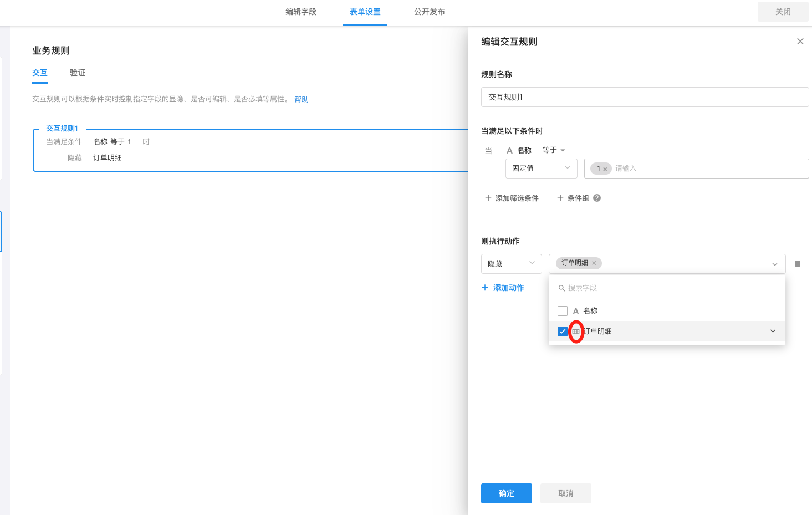Screen dimensions: 812x515
Task: Remove the 订单明细 tag in the field selector
Action: (594, 263)
